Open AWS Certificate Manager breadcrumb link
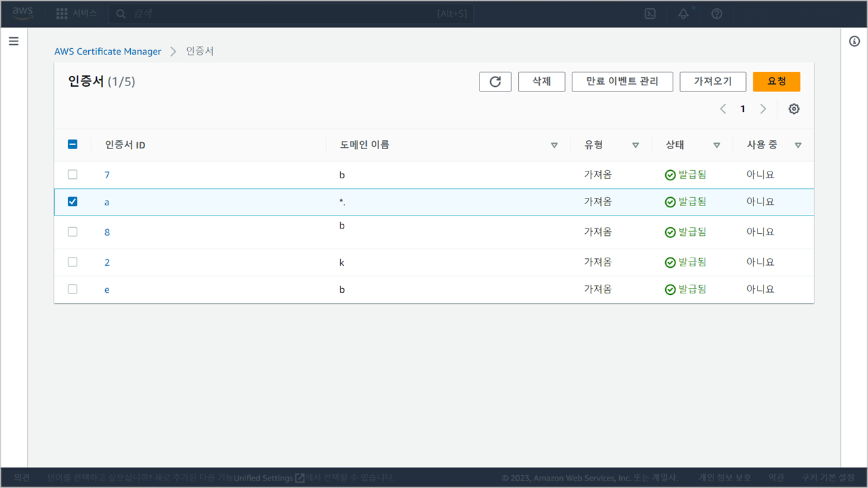This screenshot has height=488, width=868. (108, 52)
